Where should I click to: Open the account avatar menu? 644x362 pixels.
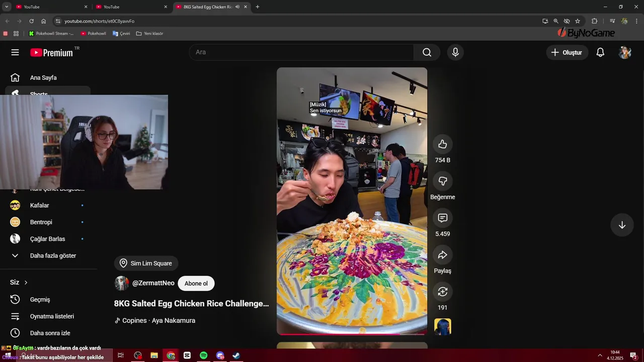click(625, 52)
